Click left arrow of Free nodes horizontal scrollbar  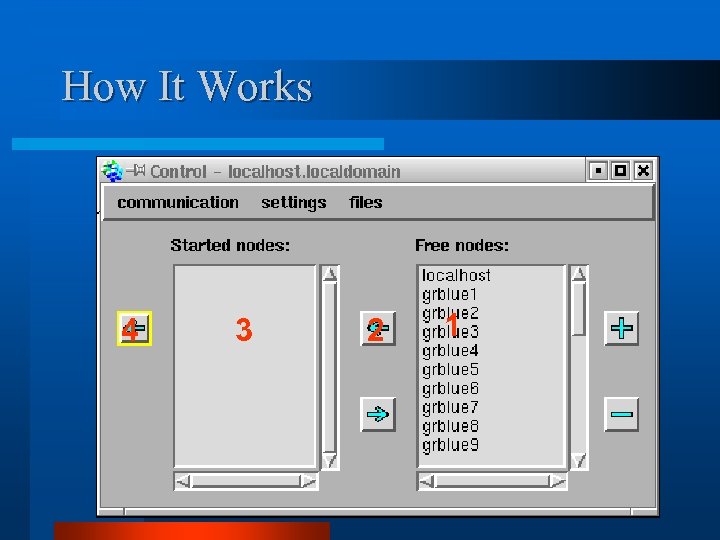pyautogui.click(x=427, y=481)
